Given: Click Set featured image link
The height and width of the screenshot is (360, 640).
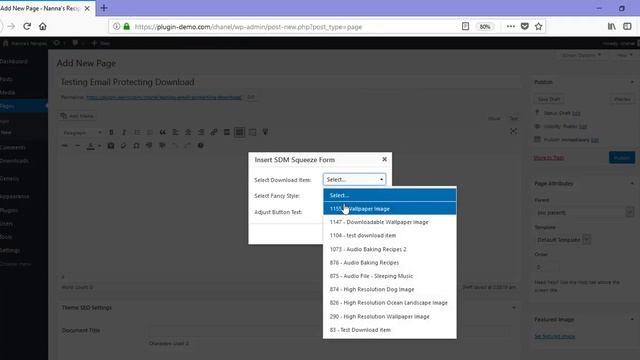Looking at the screenshot, I should pyautogui.click(x=554, y=336).
